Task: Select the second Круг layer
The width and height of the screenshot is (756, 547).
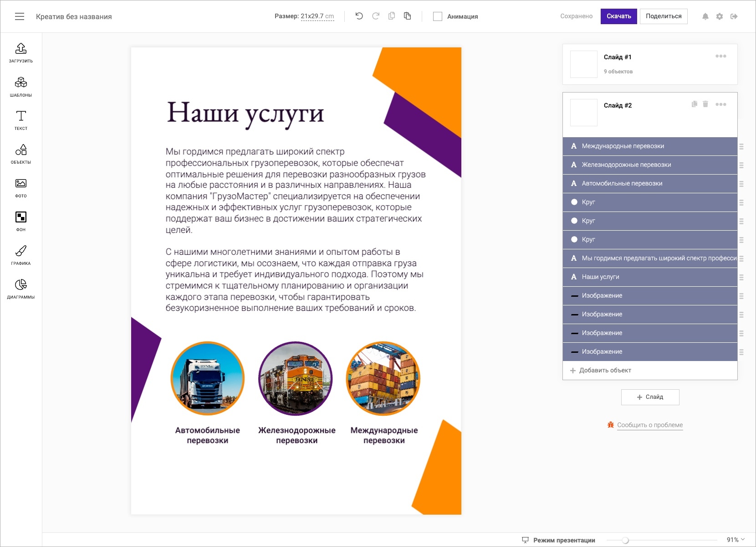Action: tap(650, 221)
